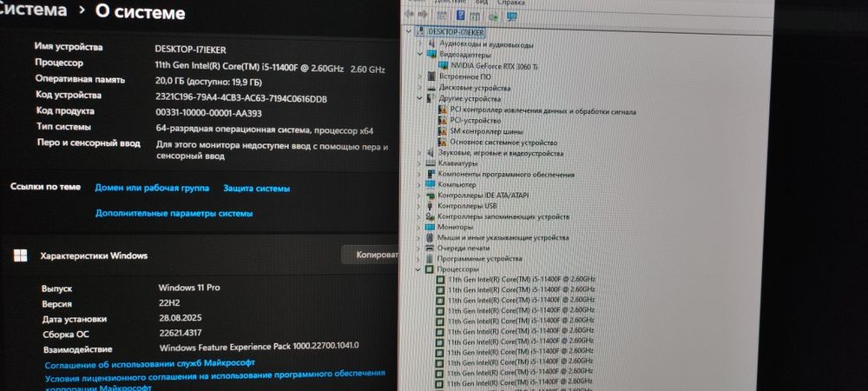This screenshot has height=391, width=868.
Task: Open Дополнительные параметры системы link
Action: 174,213
